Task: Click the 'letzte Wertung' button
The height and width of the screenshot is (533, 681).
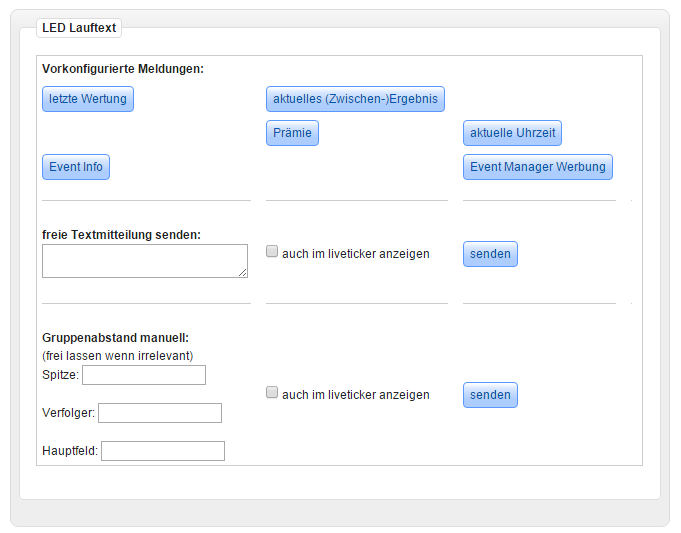Action: tap(88, 99)
